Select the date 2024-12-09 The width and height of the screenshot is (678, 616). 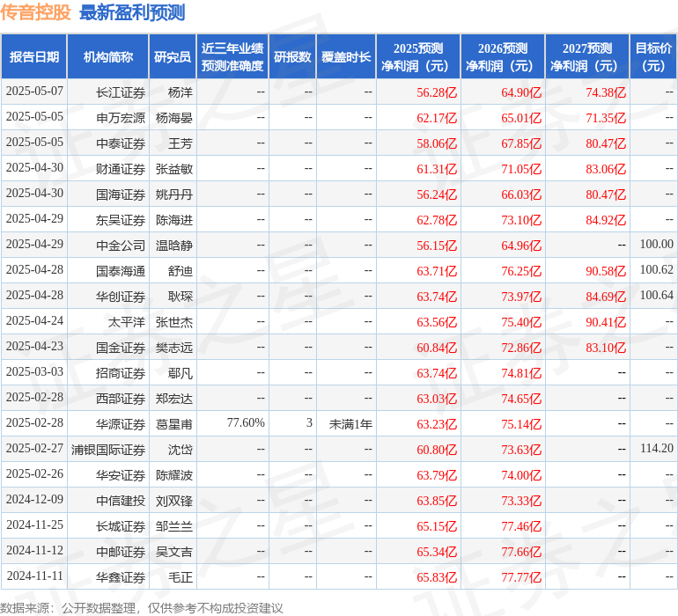pos(34,499)
